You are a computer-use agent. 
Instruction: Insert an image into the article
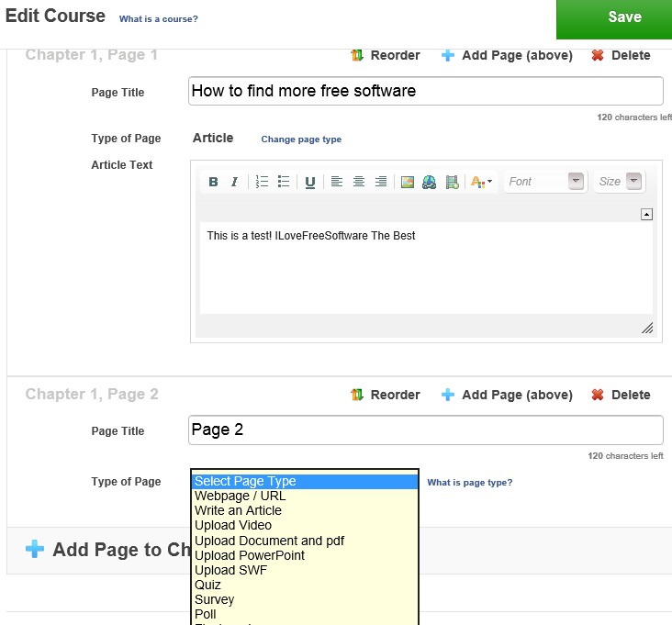pyautogui.click(x=408, y=182)
